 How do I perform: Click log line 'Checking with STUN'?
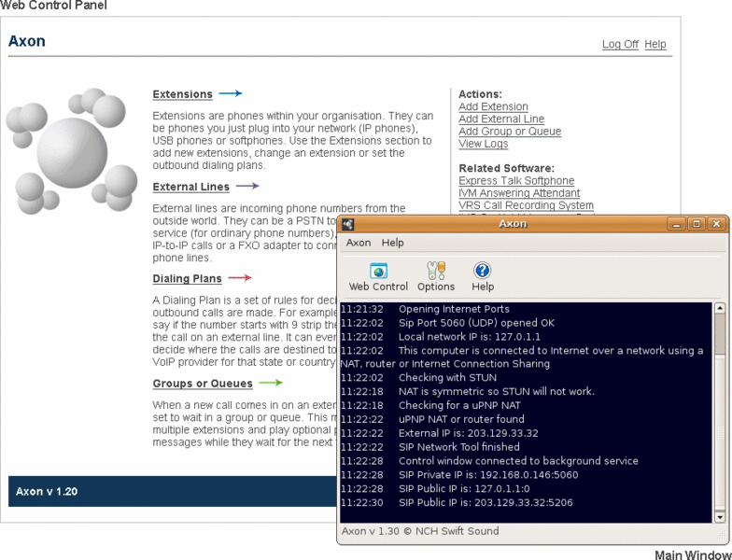(447, 377)
